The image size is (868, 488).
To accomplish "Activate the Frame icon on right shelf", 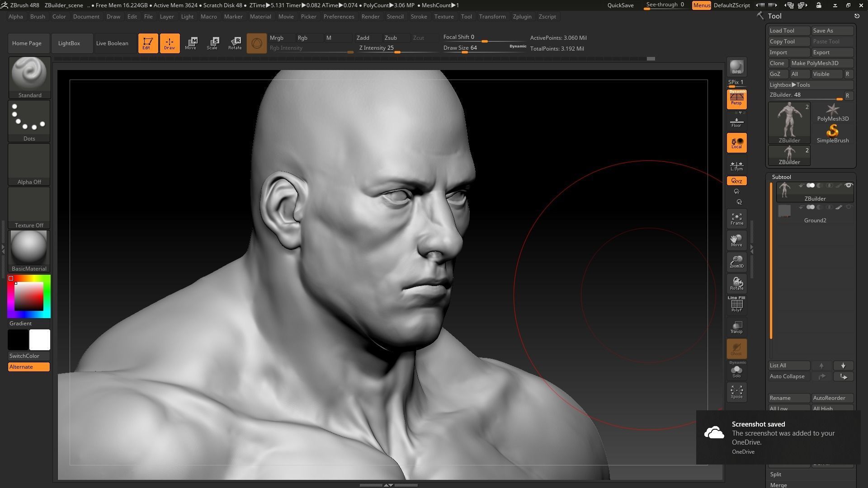I will [x=736, y=219].
